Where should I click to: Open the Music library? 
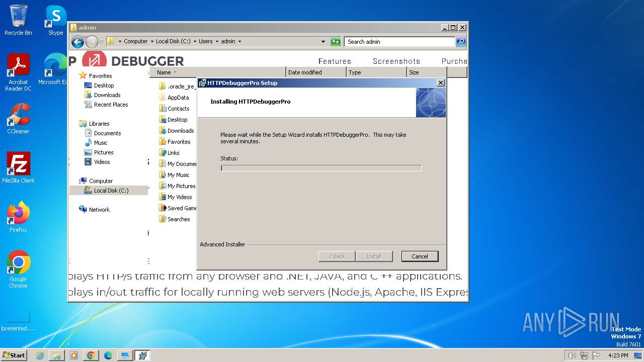point(96,143)
